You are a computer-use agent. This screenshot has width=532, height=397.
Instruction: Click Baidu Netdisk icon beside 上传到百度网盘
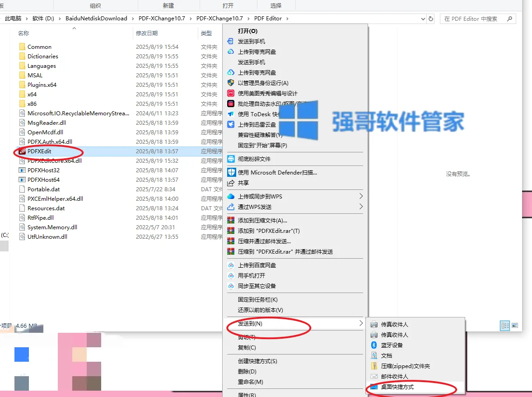pyautogui.click(x=231, y=265)
